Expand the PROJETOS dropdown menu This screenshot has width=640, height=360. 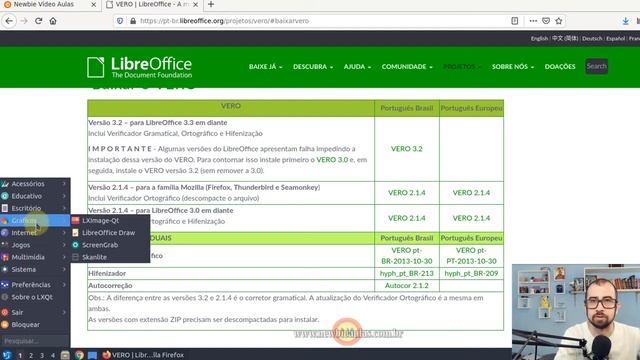[x=462, y=67]
